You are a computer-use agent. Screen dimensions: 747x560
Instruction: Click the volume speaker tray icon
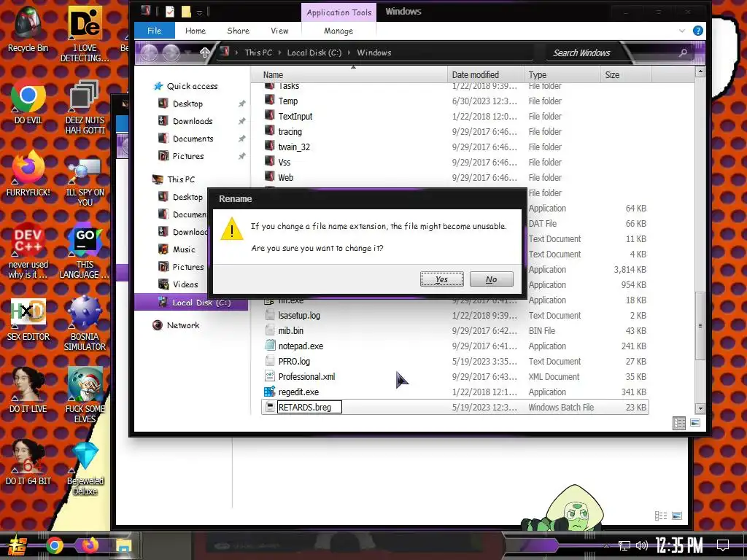pyautogui.click(x=642, y=545)
